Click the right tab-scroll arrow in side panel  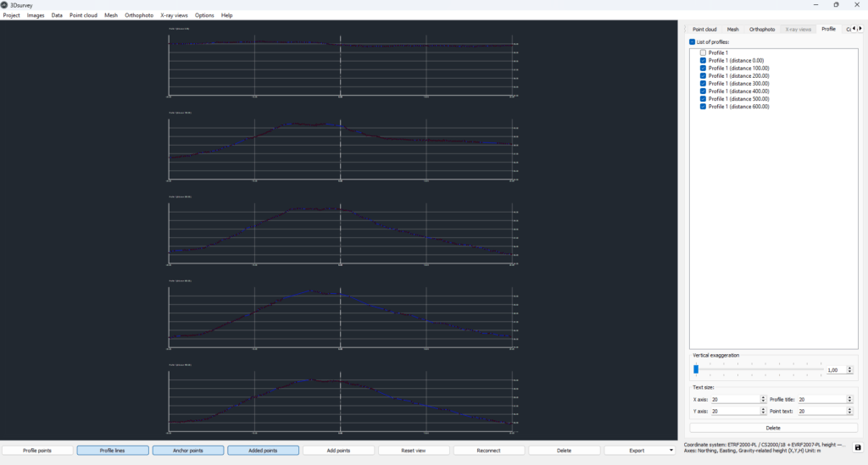coord(860,29)
